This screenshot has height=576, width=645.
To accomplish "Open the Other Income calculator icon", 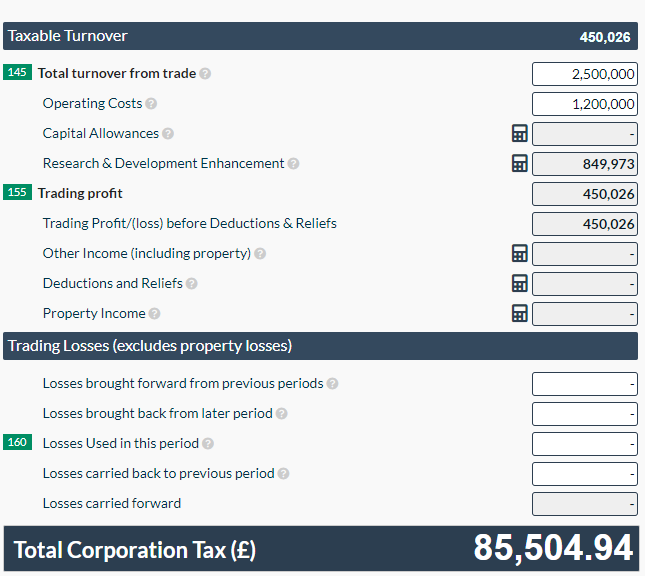I will (519, 254).
